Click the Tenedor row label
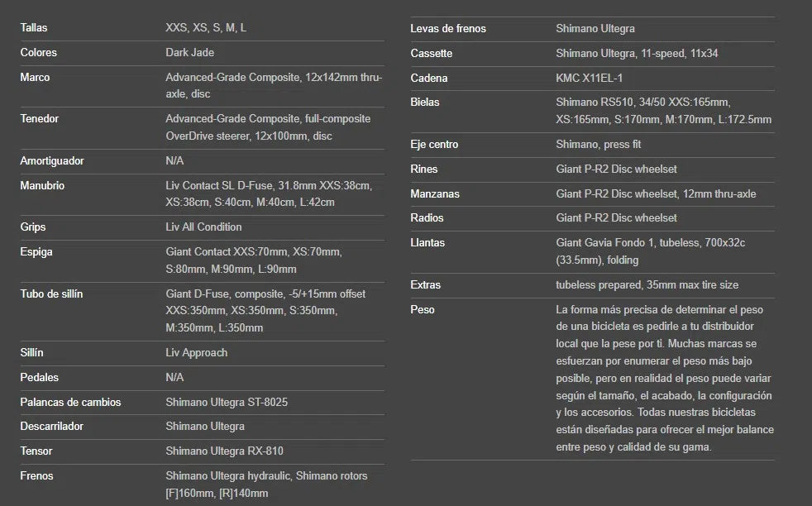812x506 pixels. tap(39, 119)
